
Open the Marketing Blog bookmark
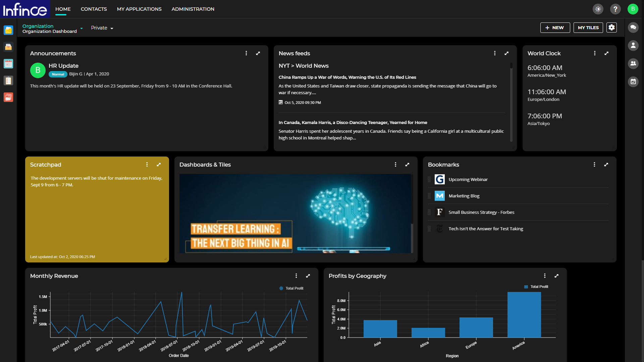464,196
